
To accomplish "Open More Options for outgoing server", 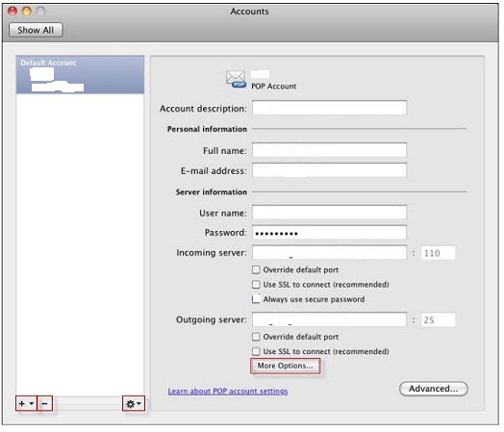I will pyautogui.click(x=285, y=366).
